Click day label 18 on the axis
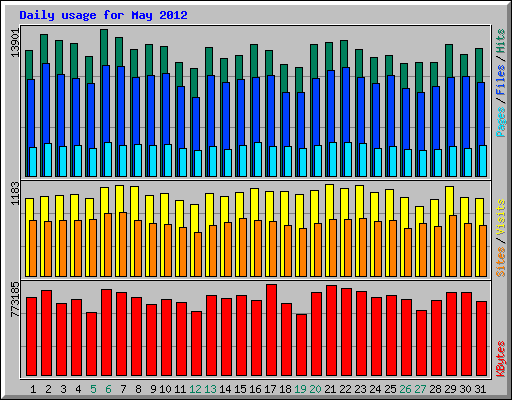The width and height of the screenshot is (512, 400). point(285,389)
